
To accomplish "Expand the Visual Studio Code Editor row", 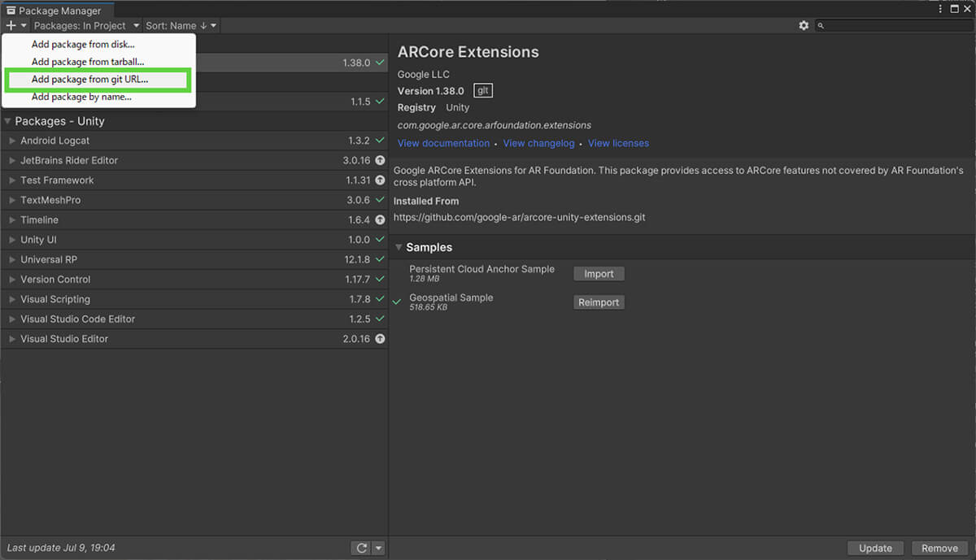I will click(12, 319).
